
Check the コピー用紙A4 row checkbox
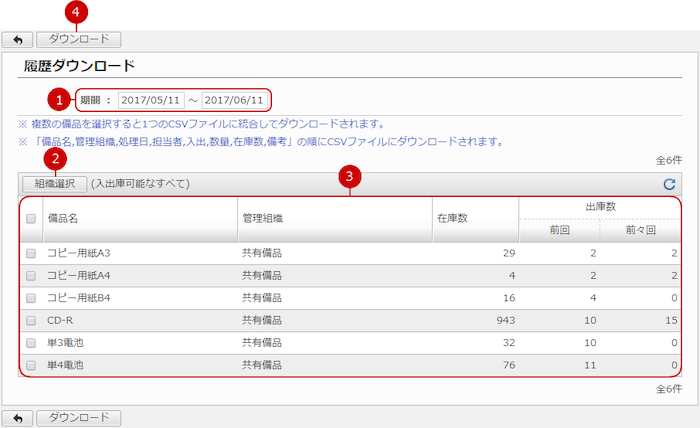pos(31,276)
